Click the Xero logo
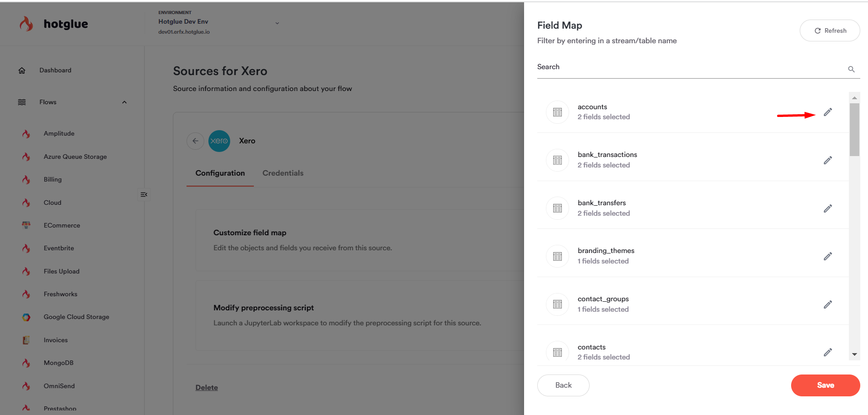This screenshot has height=415, width=868. pyautogui.click(x=219, y=141)
